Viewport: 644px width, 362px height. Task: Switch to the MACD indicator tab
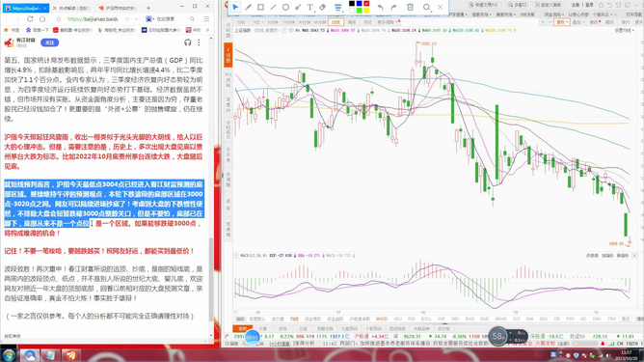click(x=382, y=319)
